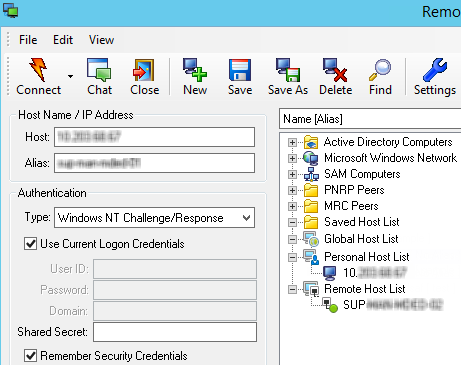Image resolution: width=461 pixels, height=365 pixels.
Task: Open the authentication Type dropdown
Action: pos(154,218)
